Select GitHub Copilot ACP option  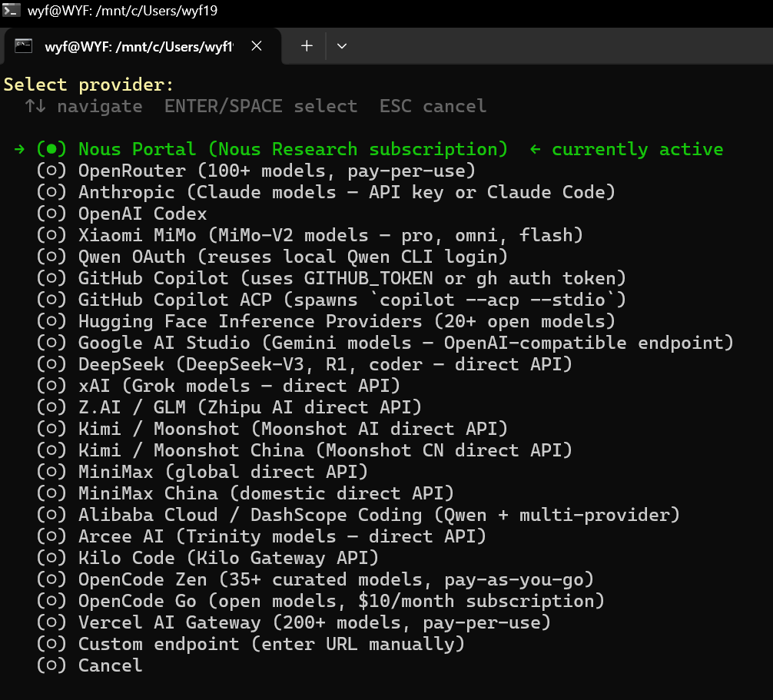point(331,300)
